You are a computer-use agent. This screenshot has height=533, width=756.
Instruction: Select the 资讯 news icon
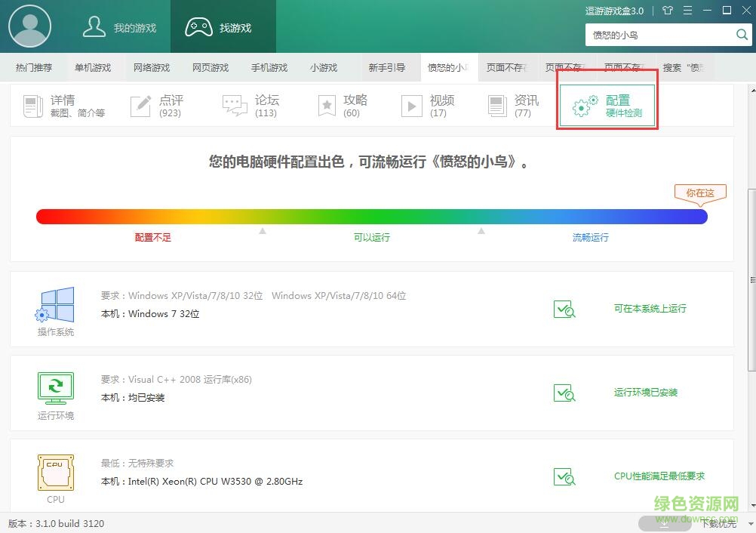pos(496,105)
